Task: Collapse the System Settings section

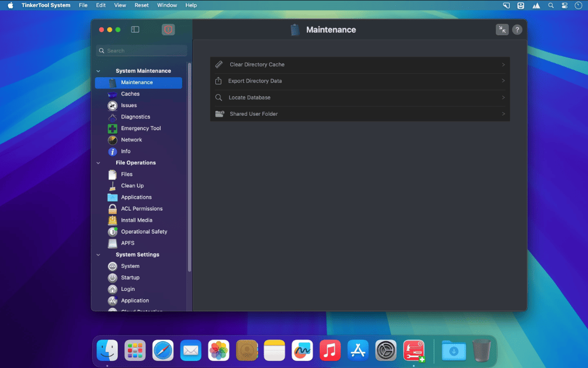Action: (98, 255)
